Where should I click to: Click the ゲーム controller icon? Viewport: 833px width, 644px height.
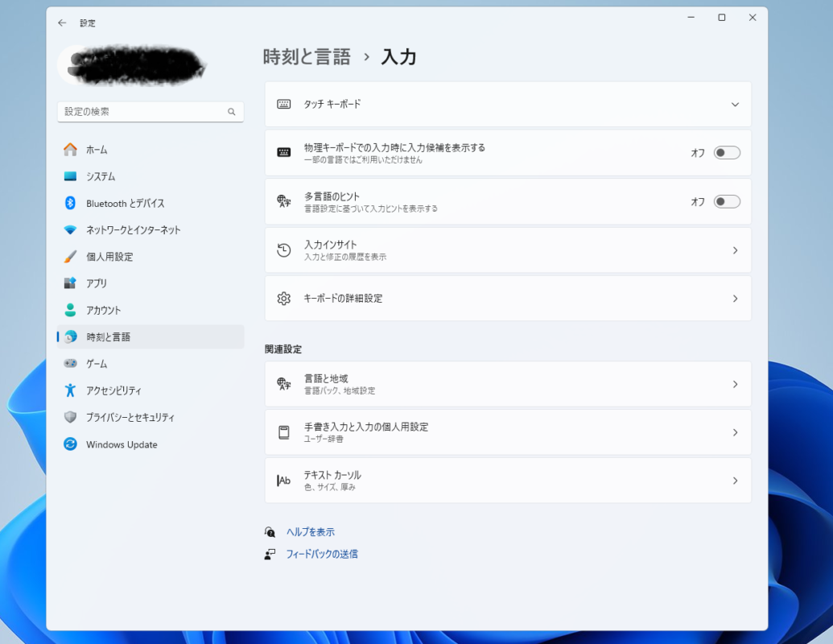pyautogui.click(x=70, y=363)
